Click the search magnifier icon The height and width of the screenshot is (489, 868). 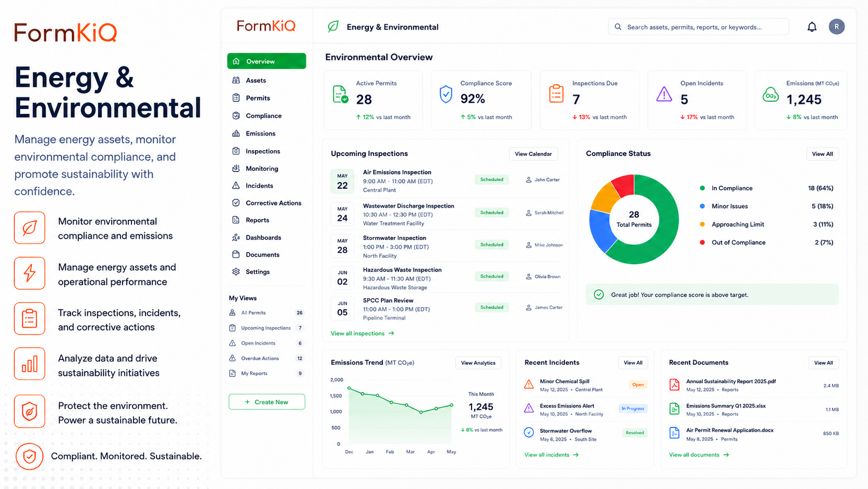[x=618, y=27]
